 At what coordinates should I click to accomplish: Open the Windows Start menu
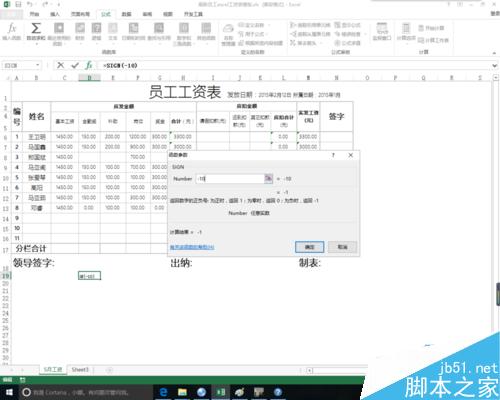pos(9,392)
